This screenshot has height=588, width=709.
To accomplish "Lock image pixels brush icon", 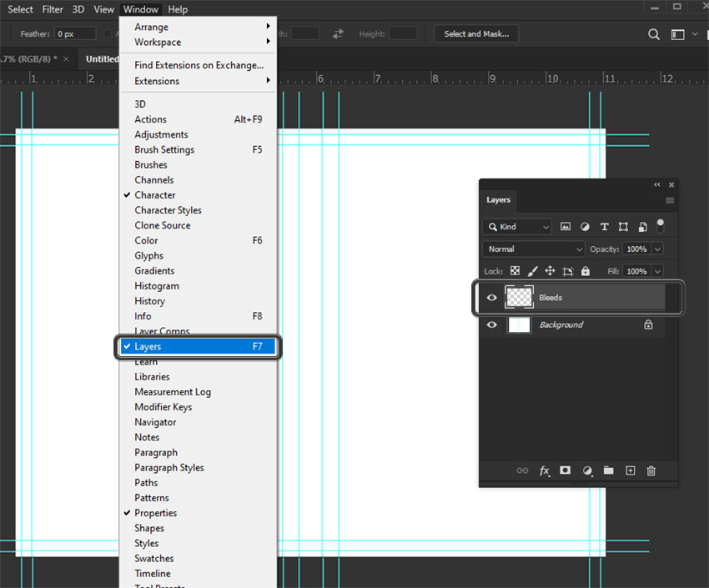I will click(x=533, y=271).
